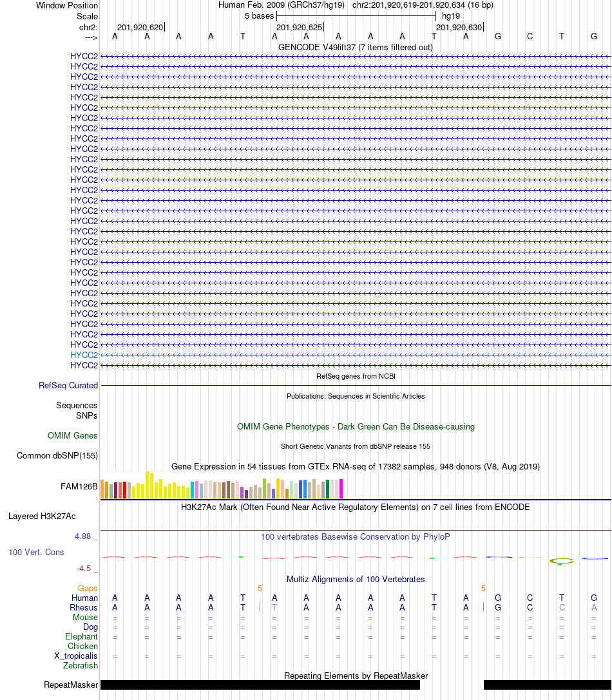This screenshot has width=612, height=700.
Task: Click the 5 bases scale bar
Action: pyautogui.click(x=356, y=16)
